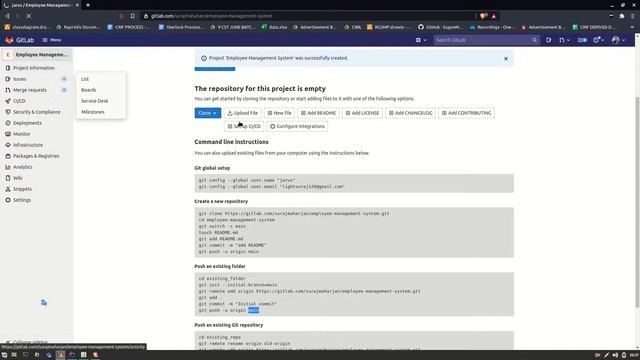640x360 pixels.
Task: Click the Infrastructure sidebar icon
Action: tap(8, 145)
